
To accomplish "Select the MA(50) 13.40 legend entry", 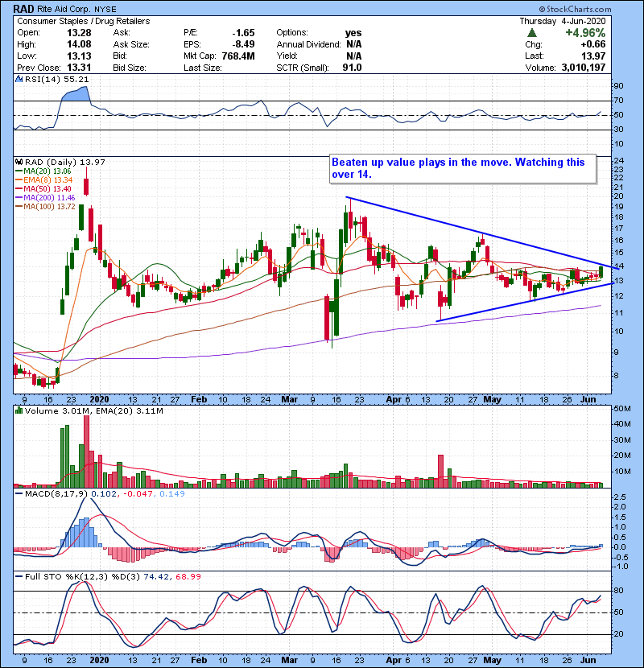I will [43, 188].
